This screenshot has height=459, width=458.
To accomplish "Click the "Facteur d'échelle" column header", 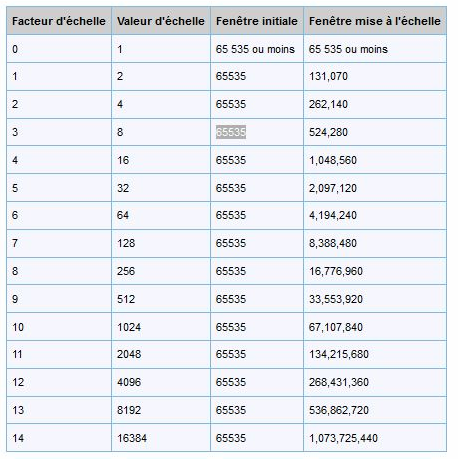I will (x=59, y=21).
